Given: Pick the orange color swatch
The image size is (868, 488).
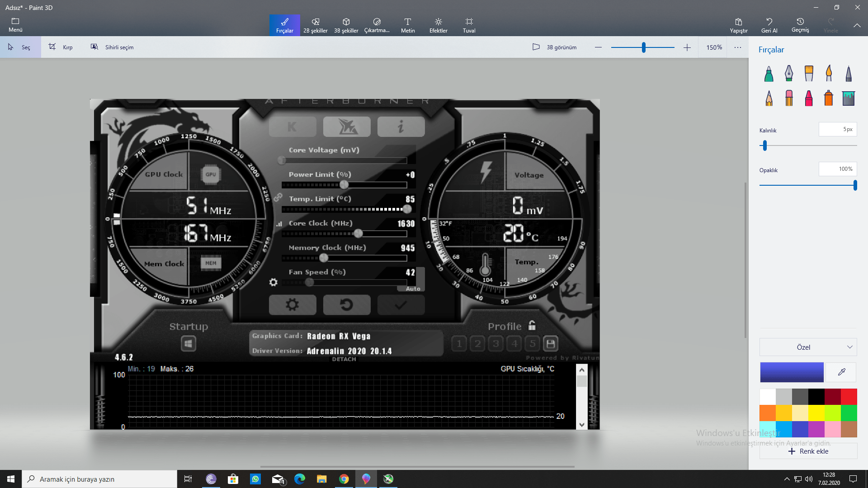Looking at the screenshot, I should 768,413.
